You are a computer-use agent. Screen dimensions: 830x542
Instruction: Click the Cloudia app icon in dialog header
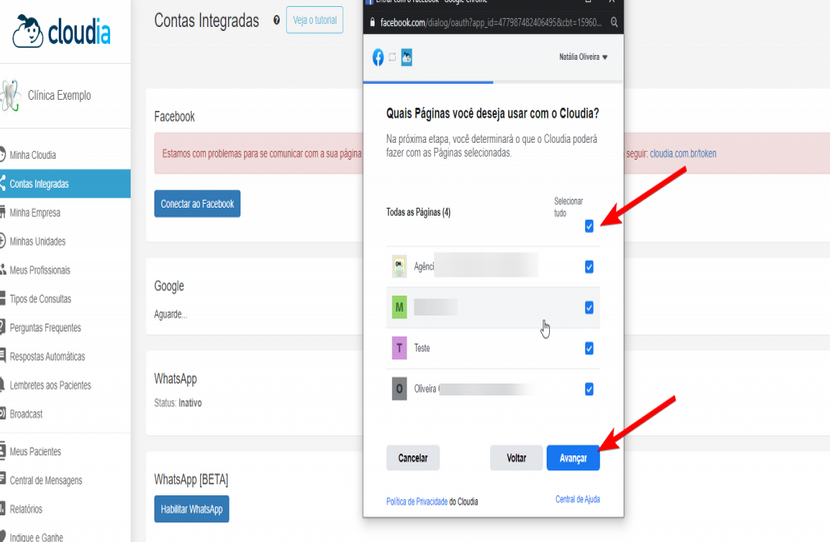click(407, 57)
